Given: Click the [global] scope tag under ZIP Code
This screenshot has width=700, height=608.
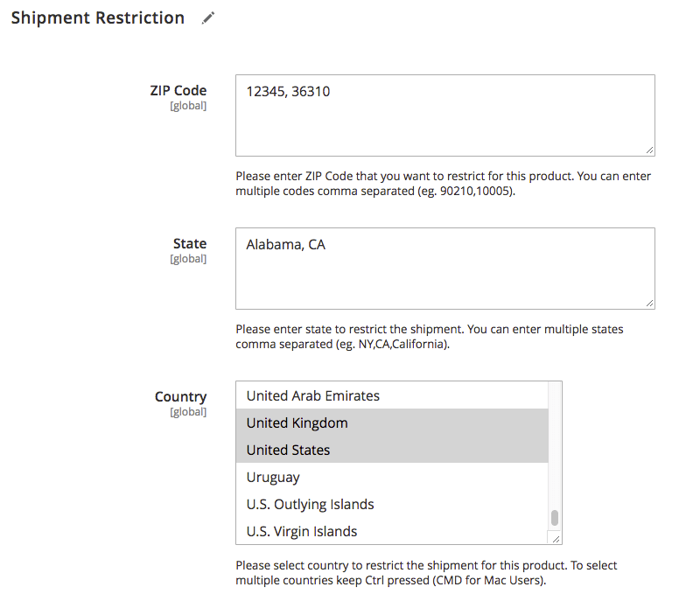Looking at the screenshot, I should click(x=188, y=106).
